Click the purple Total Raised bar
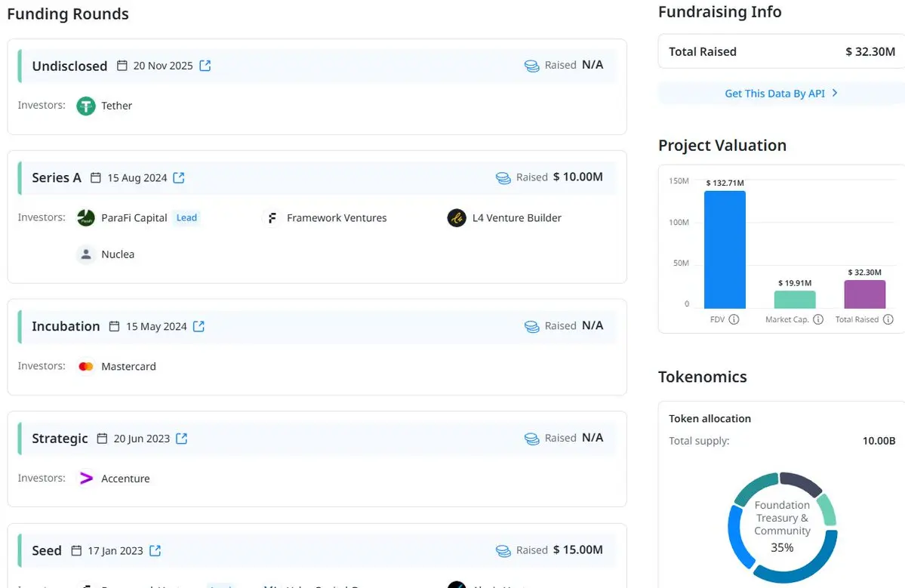Screen dimensions: 905x588 coord(864,294)
